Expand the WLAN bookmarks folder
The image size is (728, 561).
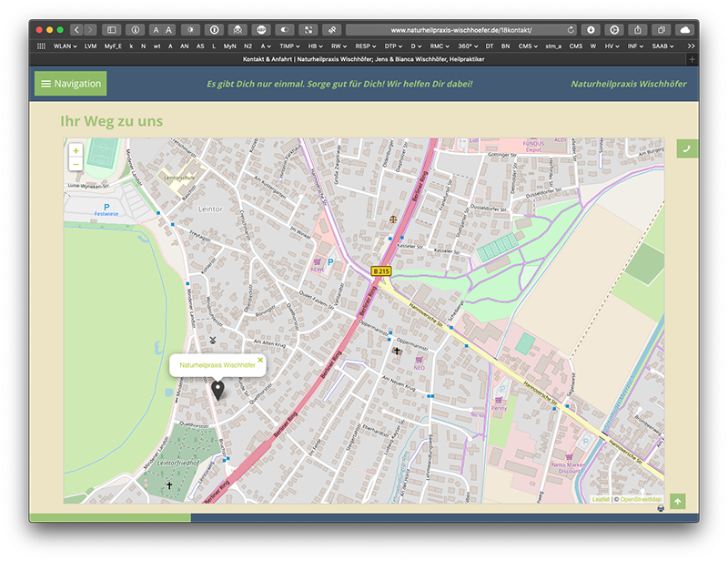[64, 46]
